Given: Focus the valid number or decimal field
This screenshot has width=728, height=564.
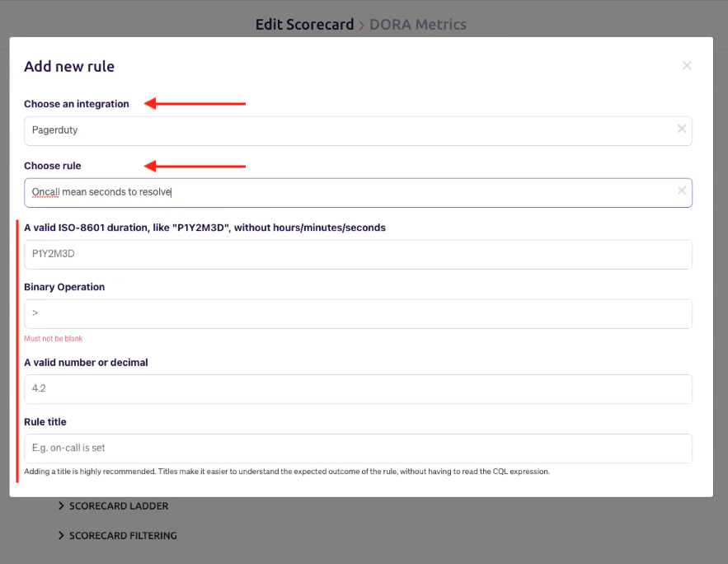Looking at the screenshot, I should [358, 389].
